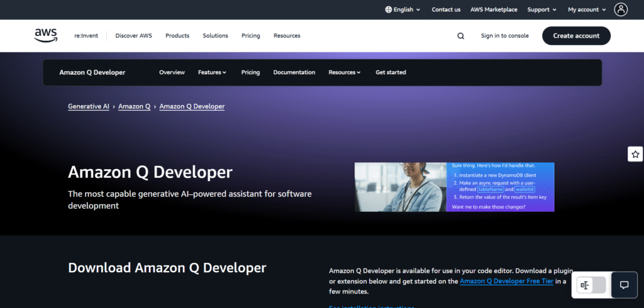Click the AWS logo
Viewport: 644px width, 308px height.
pos(46,36)
